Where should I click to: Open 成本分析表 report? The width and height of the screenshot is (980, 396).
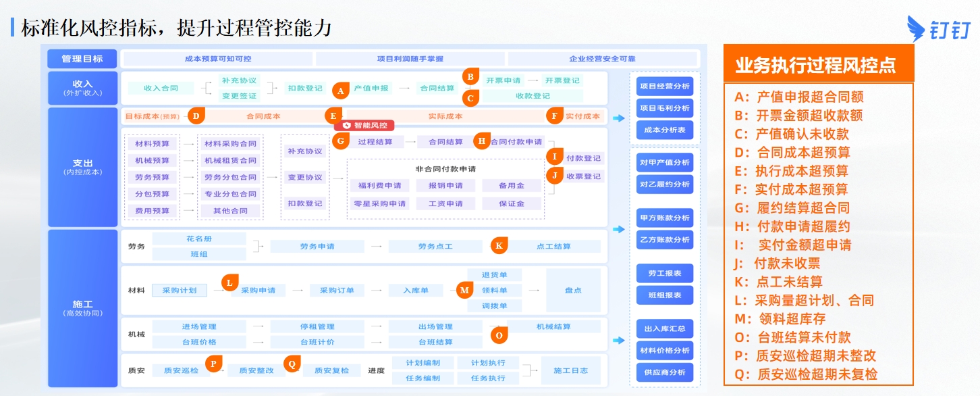click(x=665, y=129)
